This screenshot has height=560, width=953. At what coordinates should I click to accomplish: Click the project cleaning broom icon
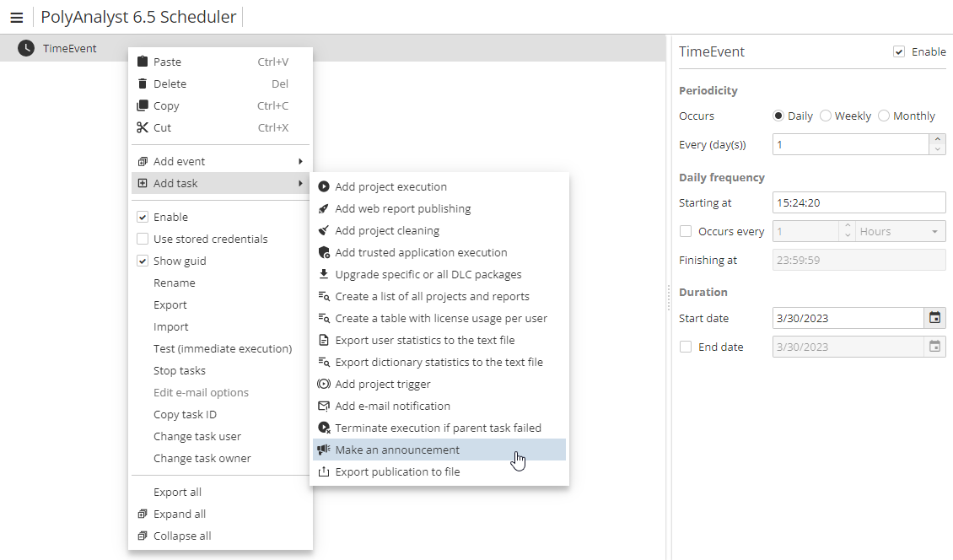324,230
